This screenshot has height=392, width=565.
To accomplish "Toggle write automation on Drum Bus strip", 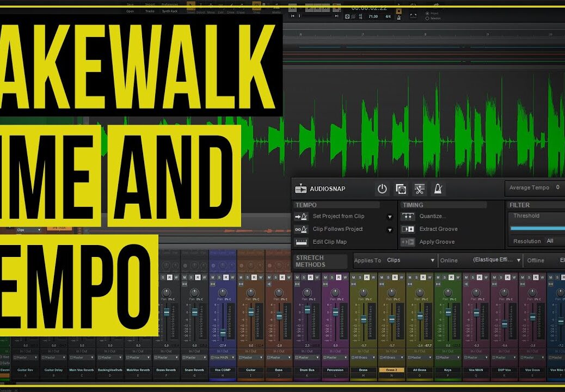I will (317, 278).
